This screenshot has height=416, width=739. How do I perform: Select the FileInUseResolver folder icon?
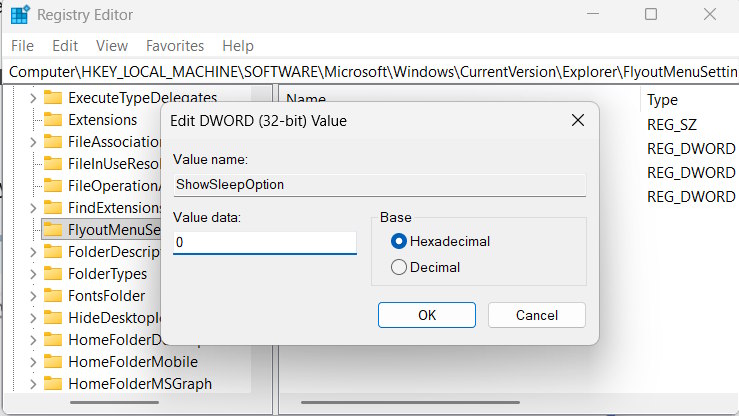point(53,163)
